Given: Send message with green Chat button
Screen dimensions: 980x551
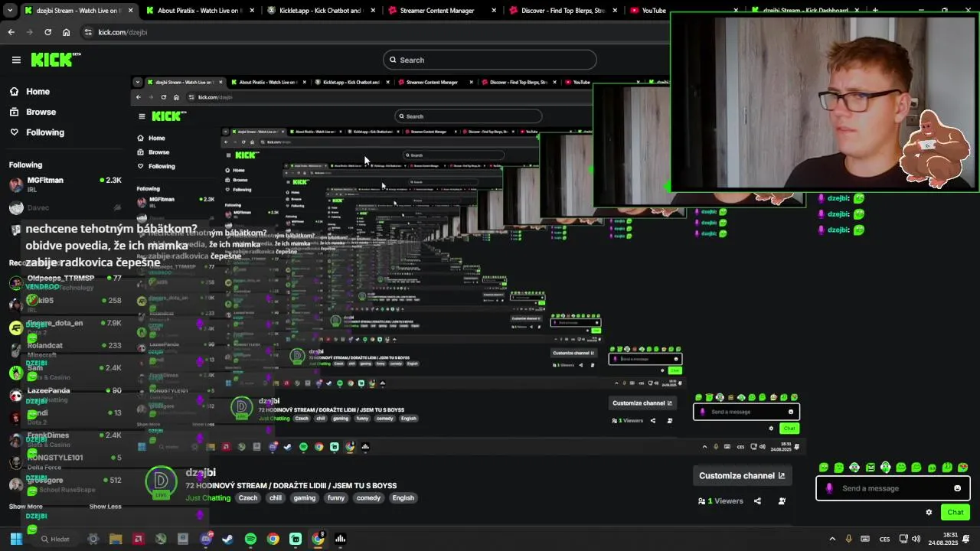Looking at the screenshot, I should point(955,513).
